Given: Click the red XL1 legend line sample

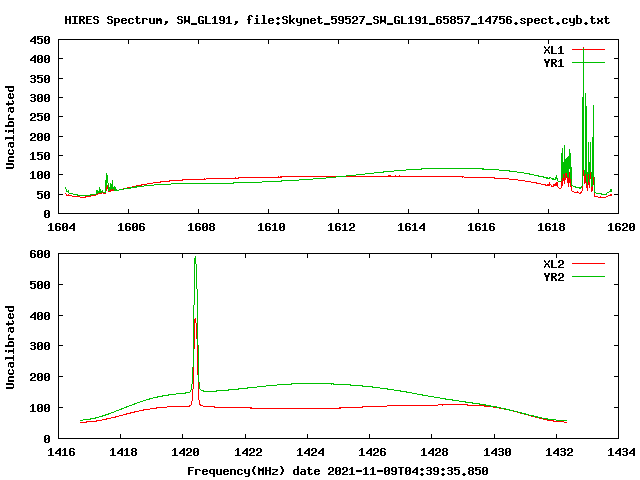Looking at the screenshot, I should 588,49.
